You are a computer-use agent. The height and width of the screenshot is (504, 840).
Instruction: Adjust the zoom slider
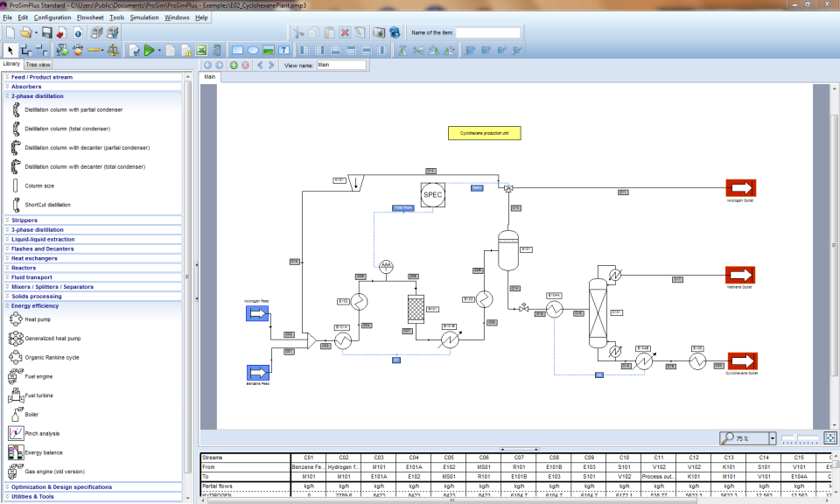(800, 438)
